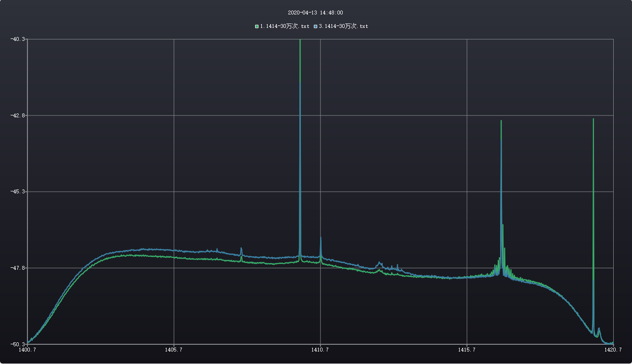The width and height of the screenshot is (632, 364).
Task: Click the top of the green peak nearest 1420.7
Action: pos(593,119)
